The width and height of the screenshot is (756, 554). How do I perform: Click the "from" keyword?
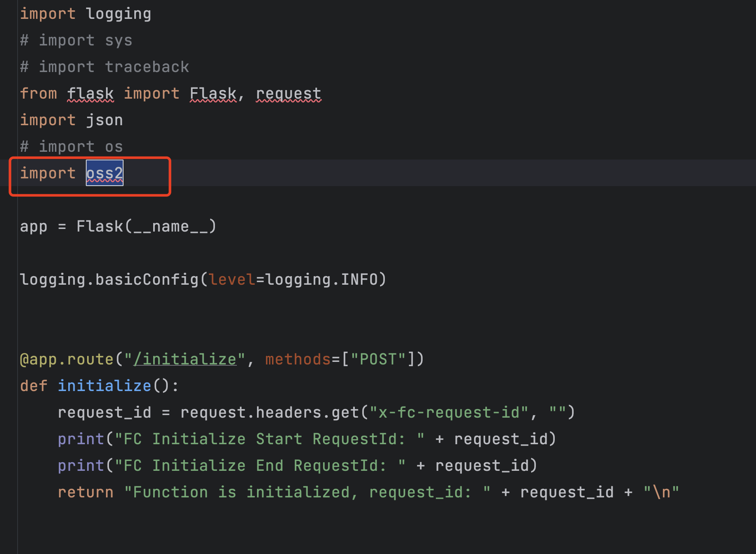39,93
